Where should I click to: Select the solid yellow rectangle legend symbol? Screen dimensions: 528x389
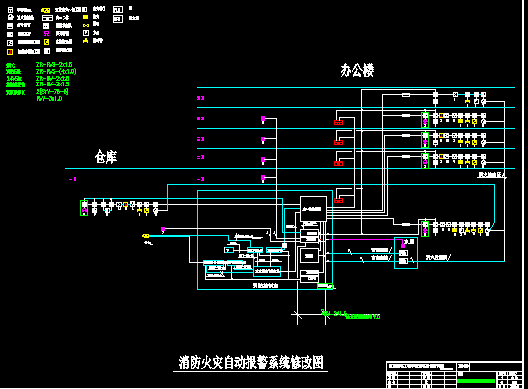[x=86, y=17]
